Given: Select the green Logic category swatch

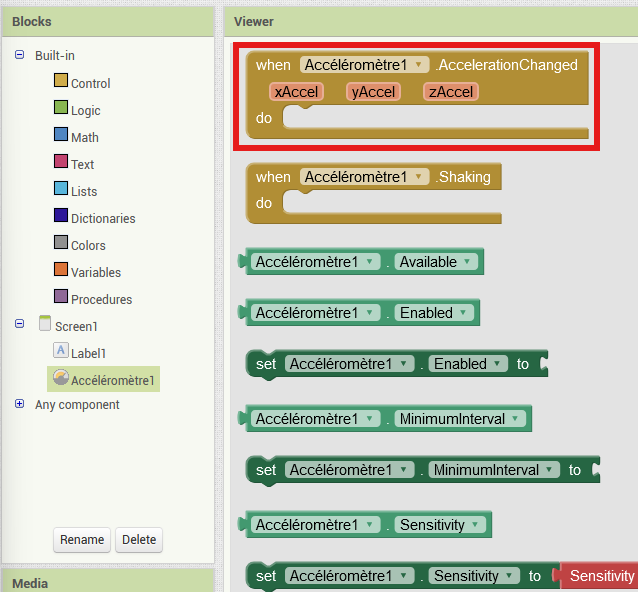Looking at the screenshot, I should pyautogui.click(x=61, y=108).
